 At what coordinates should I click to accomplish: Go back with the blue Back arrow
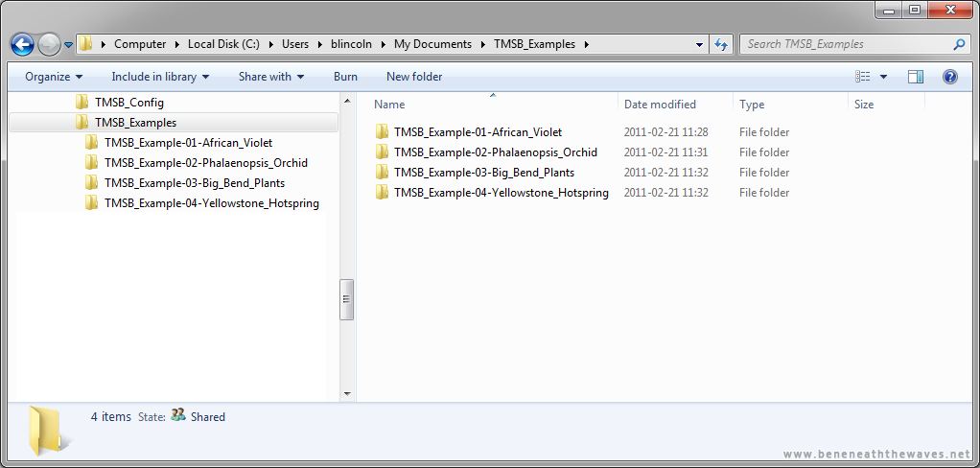point(22,44)
